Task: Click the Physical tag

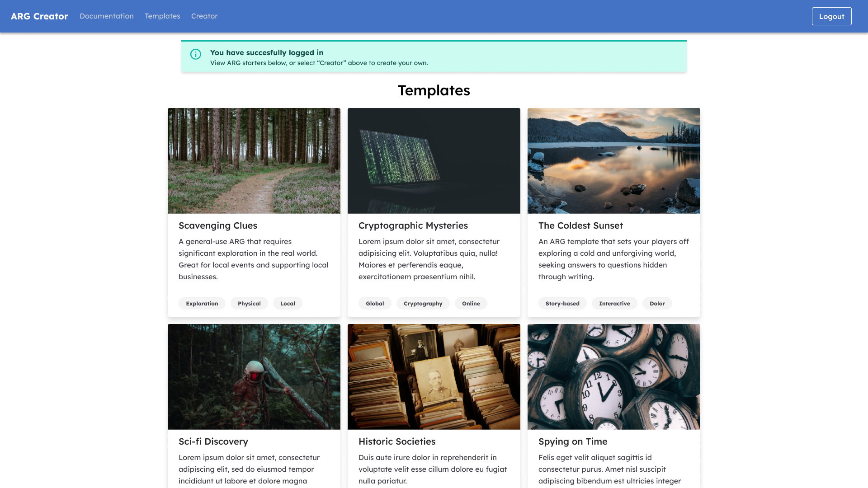Action: [x=249, y=303]
